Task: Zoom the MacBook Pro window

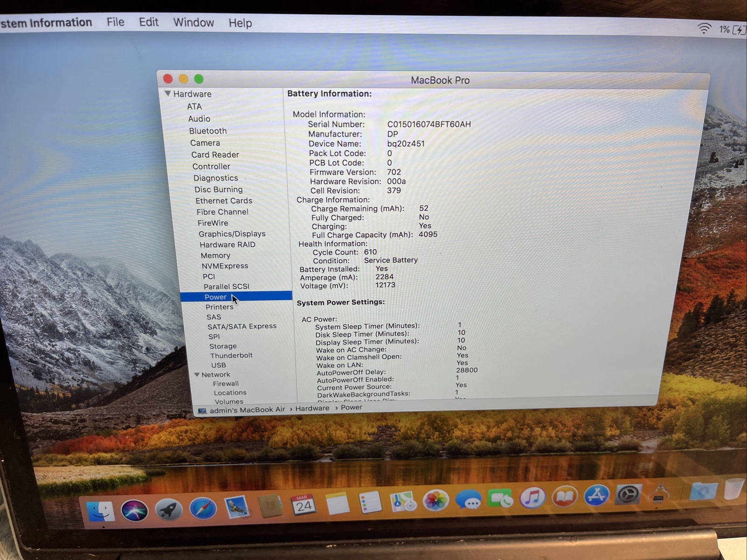Action: click(x=199, y=79)
